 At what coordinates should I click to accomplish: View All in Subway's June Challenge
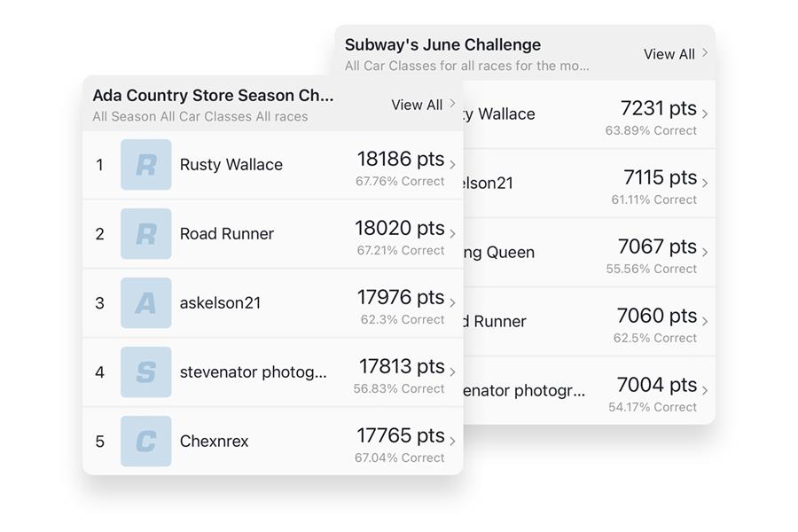point(676,54)
